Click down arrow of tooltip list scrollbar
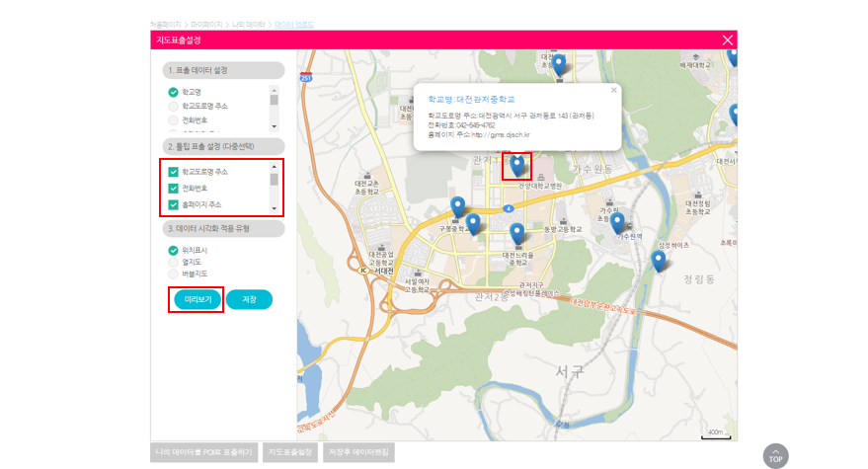This screenshot has width=868, height=469. point(274,208)
